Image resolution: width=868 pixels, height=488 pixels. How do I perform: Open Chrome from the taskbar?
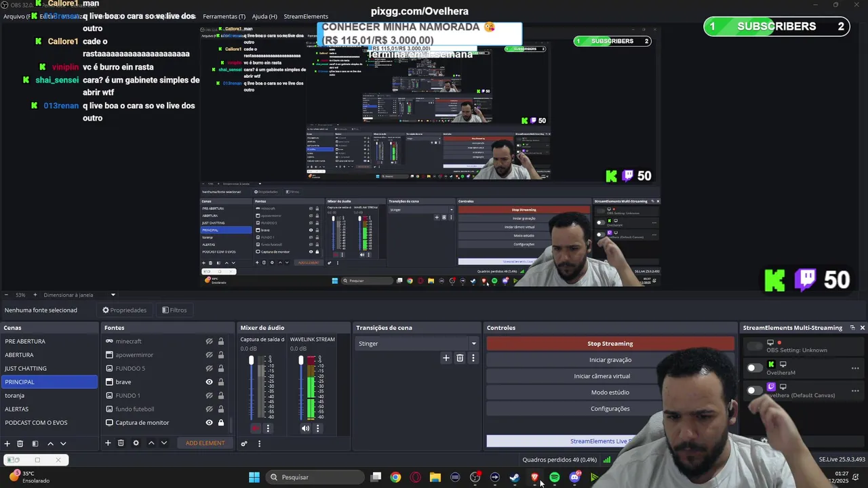[395, 477]
